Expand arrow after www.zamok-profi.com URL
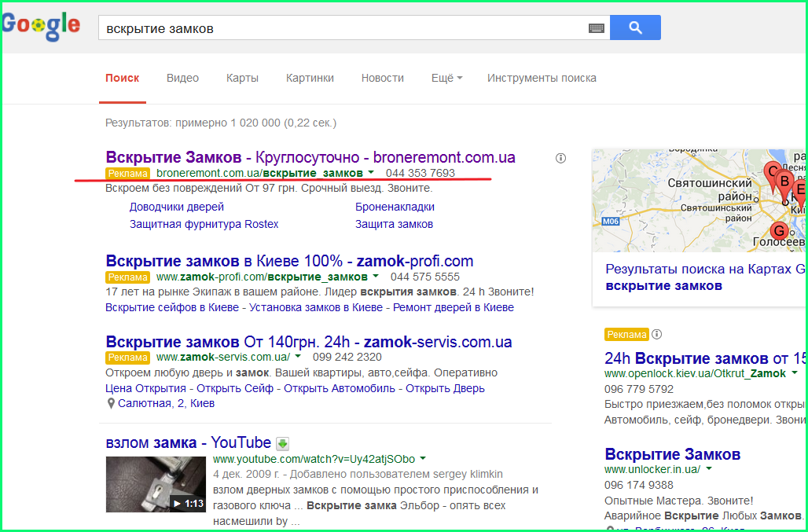The image size is (808, 532). pyautogui.click(x=376, y=277)
